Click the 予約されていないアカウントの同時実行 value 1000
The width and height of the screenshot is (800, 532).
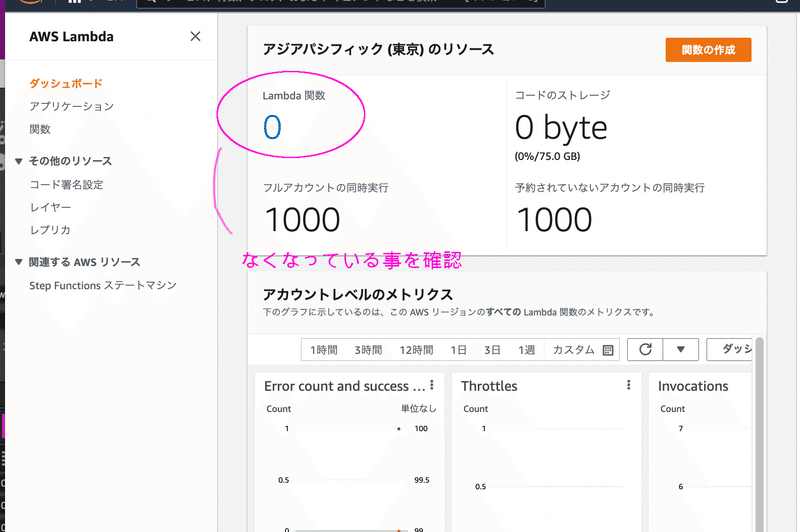click(554, 220)
